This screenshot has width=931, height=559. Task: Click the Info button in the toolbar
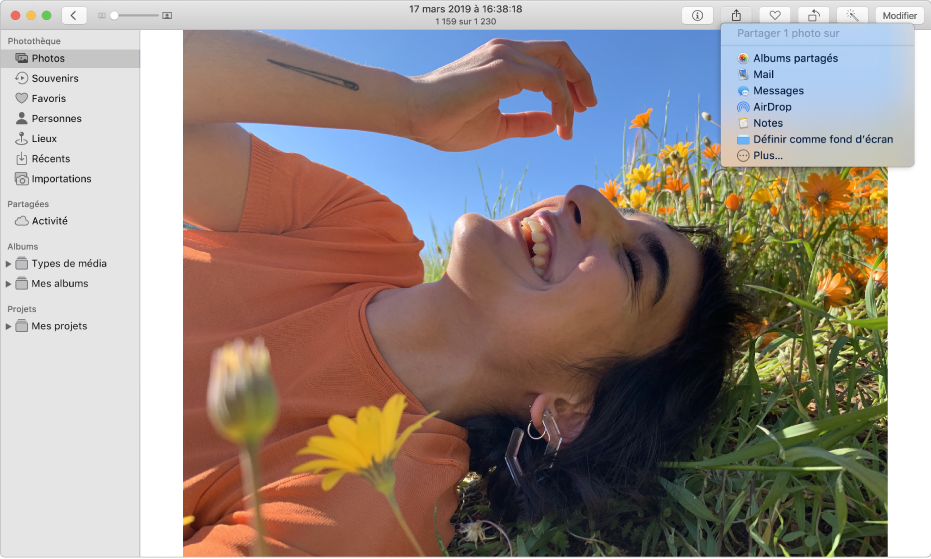(696, 15)
